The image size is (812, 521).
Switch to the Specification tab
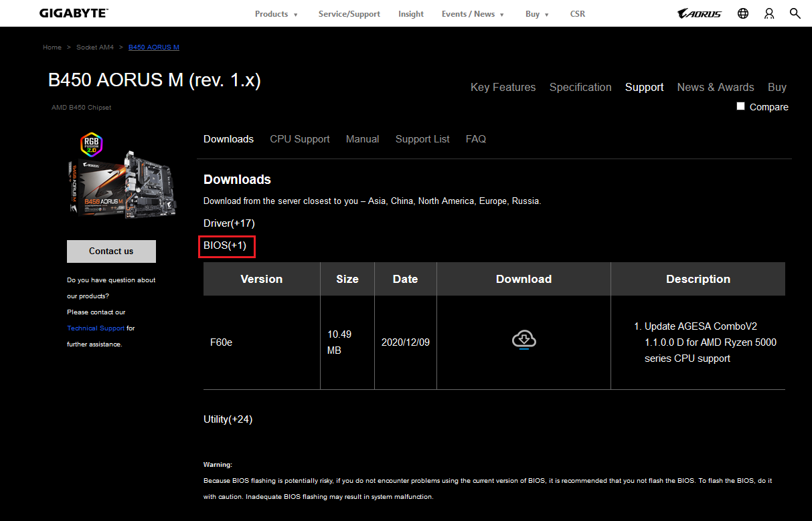(x=580, y=88)
